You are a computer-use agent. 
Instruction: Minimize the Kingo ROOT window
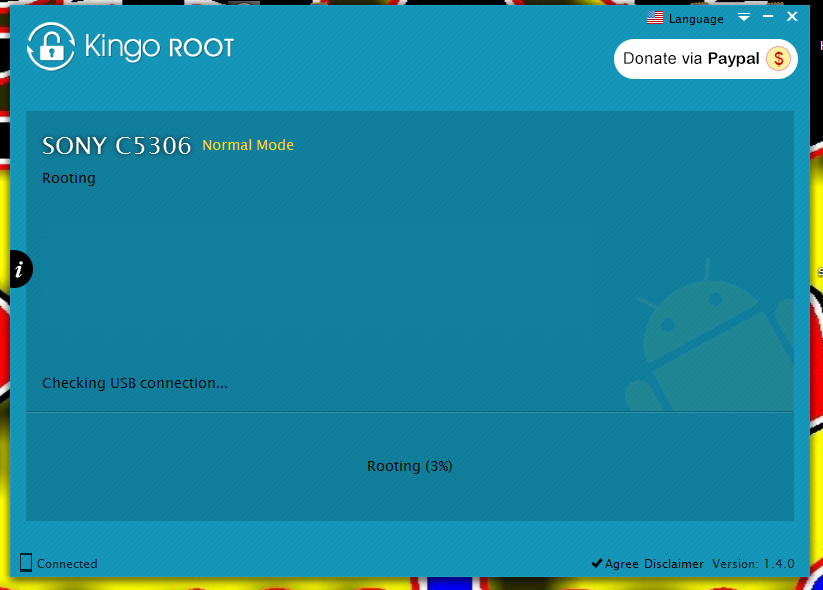tap(768, 17)
